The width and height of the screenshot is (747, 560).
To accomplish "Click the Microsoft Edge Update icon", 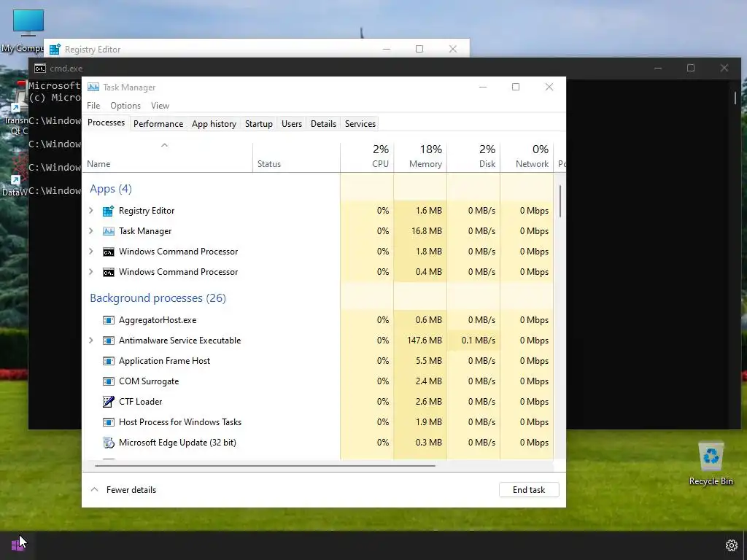I will pos(109,443).
